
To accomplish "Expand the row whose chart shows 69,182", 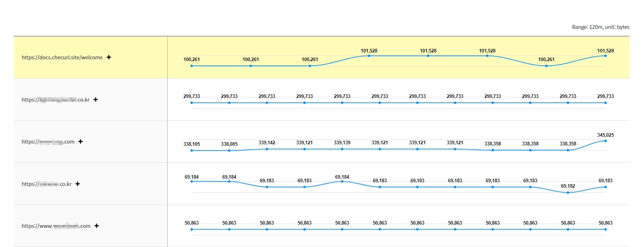I will [78, 184].
